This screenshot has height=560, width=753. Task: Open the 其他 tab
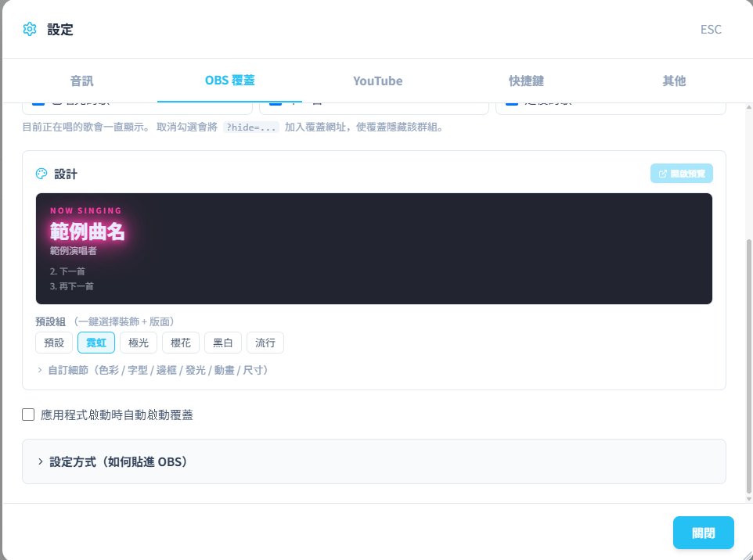(x=674, y=81)
